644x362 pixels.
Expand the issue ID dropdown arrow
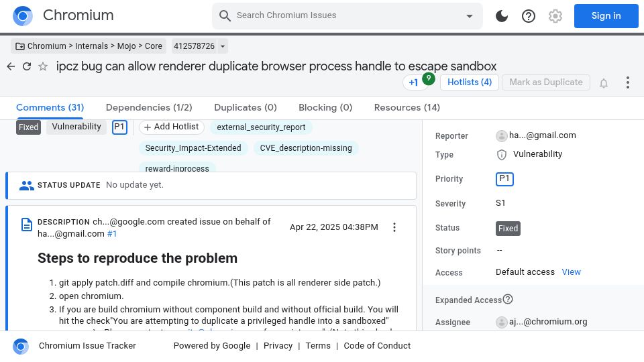pyautogui.click(x=223, y=46)
